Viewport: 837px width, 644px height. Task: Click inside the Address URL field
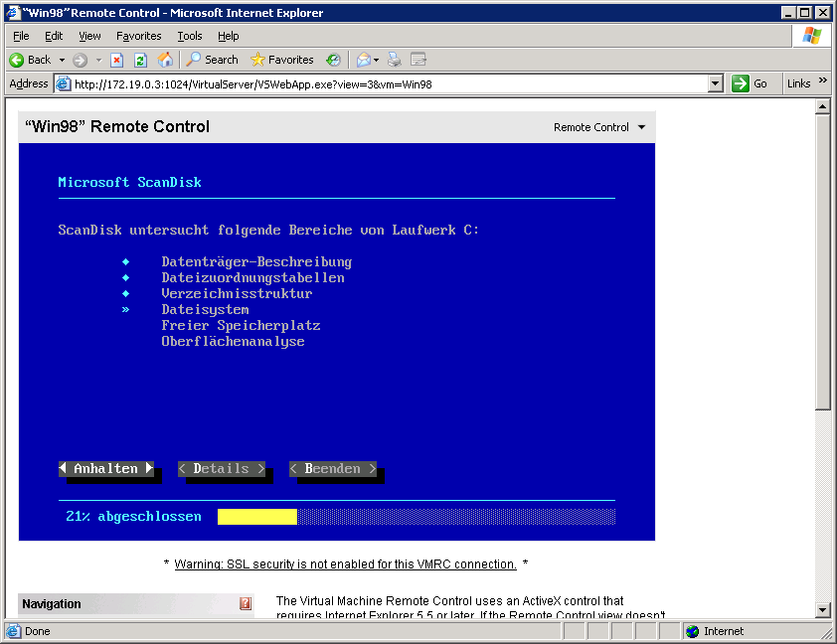click(x=390, y=84)
